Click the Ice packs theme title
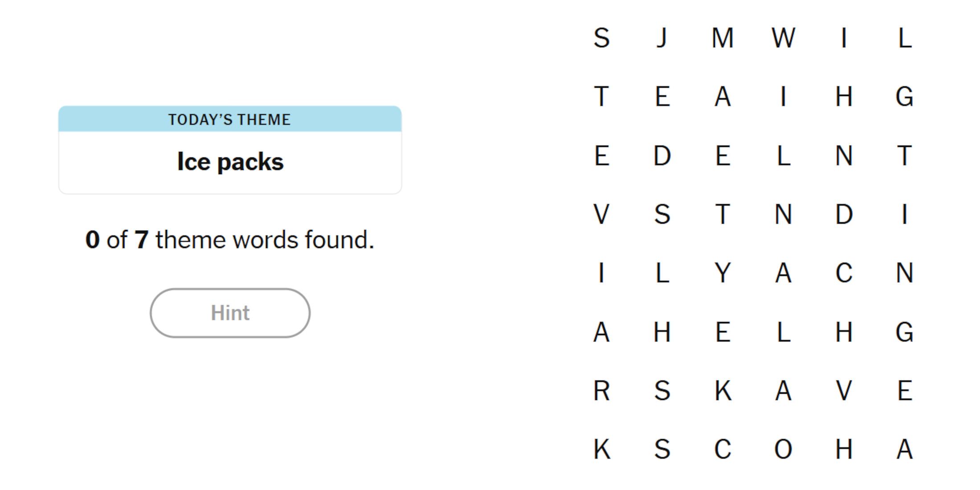Image resolution: width=980 pixels, height=490 pixels. click(230, 162)
